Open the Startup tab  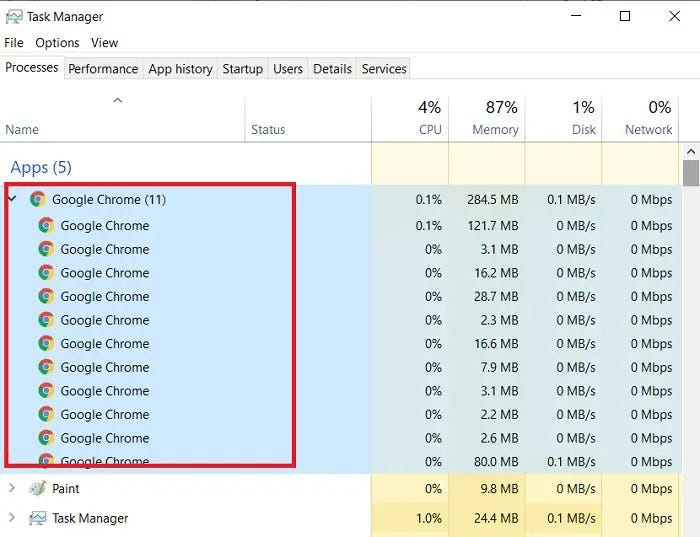tap(242, 69)
